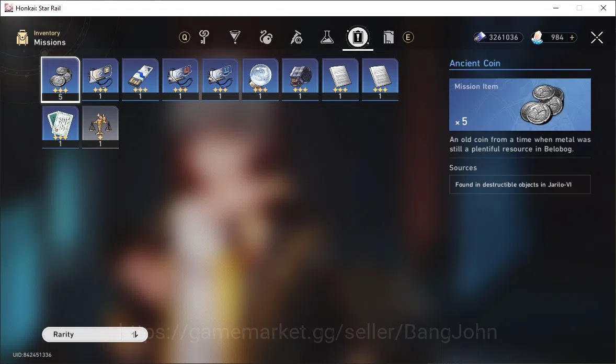Open the flask consumables tab
The height and width of the screenshot is (364, 616).
click(x=327, y=37)
